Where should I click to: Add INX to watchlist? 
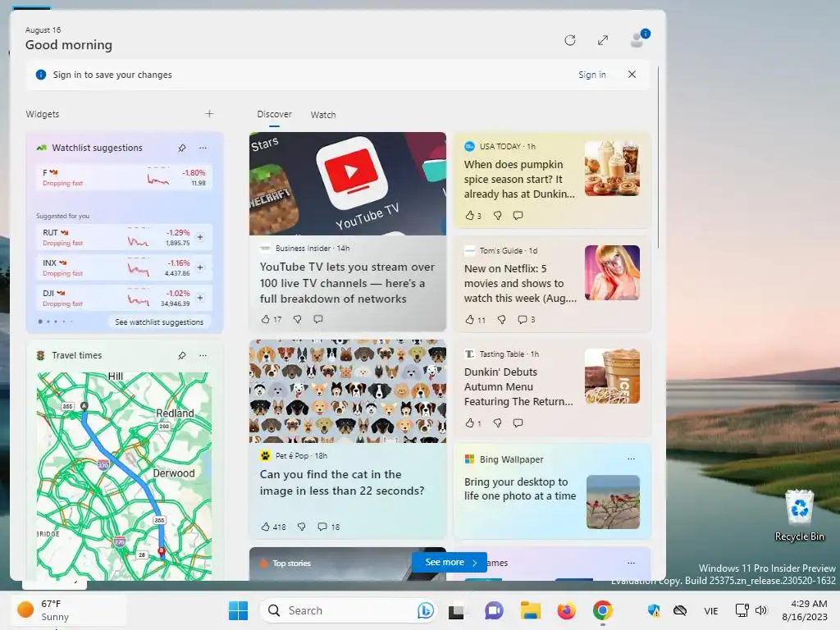pyautogui.click(x=200, y=267)
